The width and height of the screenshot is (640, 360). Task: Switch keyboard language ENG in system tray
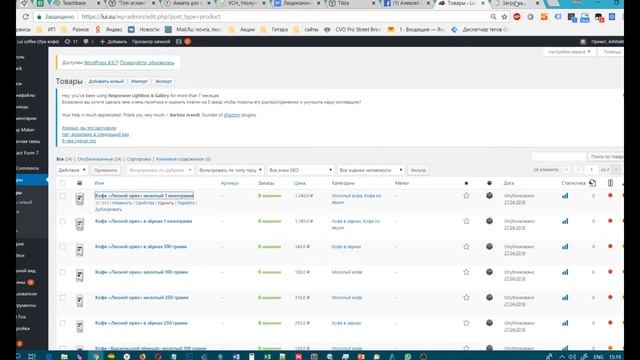(598, 357)
